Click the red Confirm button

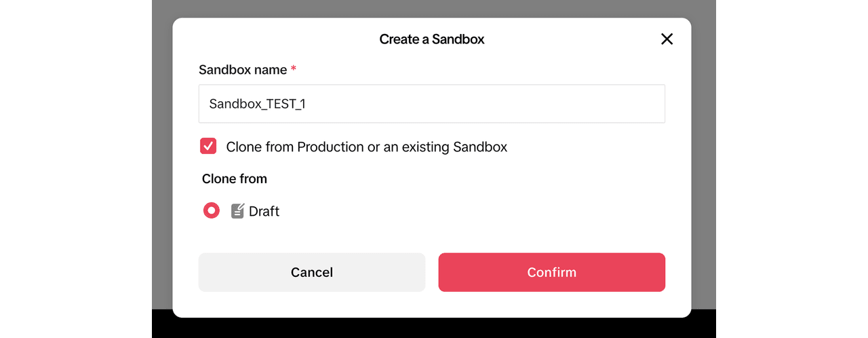click(x=552, y=272)
